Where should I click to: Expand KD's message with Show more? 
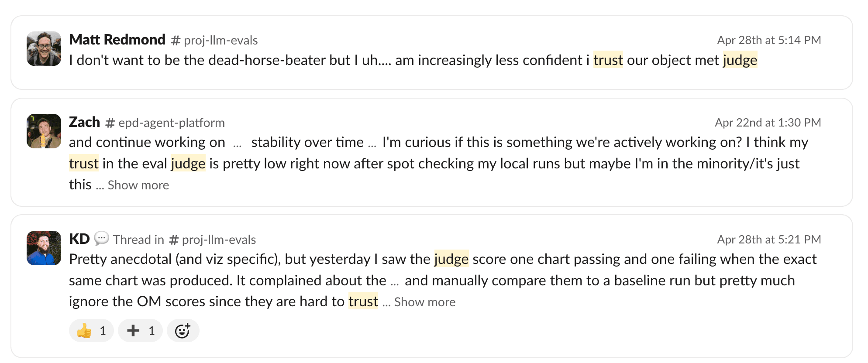(x=424, y=302)
